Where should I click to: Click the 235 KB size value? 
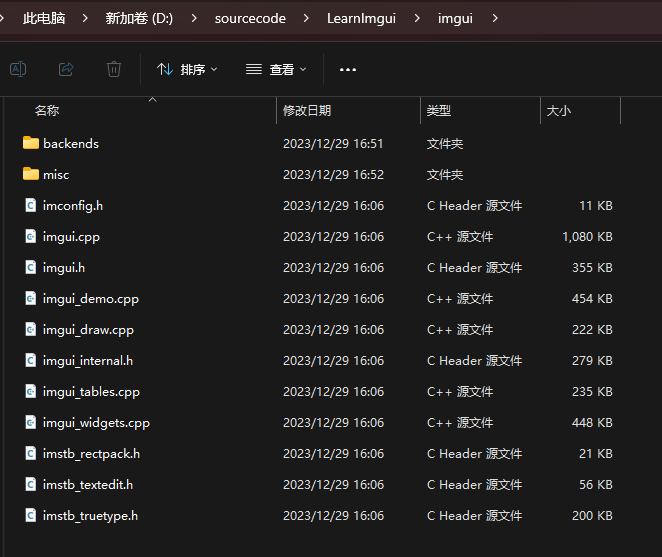[x=592, y=392]
